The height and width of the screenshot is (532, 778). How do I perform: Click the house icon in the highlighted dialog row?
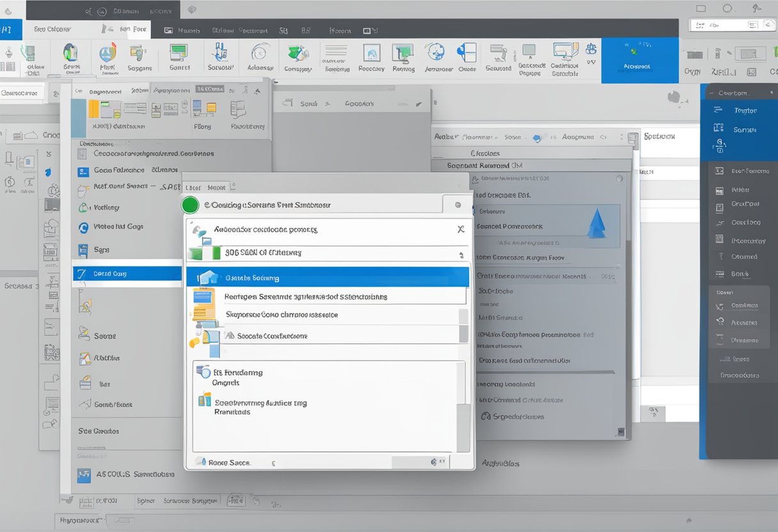click(x=208, y=278)
